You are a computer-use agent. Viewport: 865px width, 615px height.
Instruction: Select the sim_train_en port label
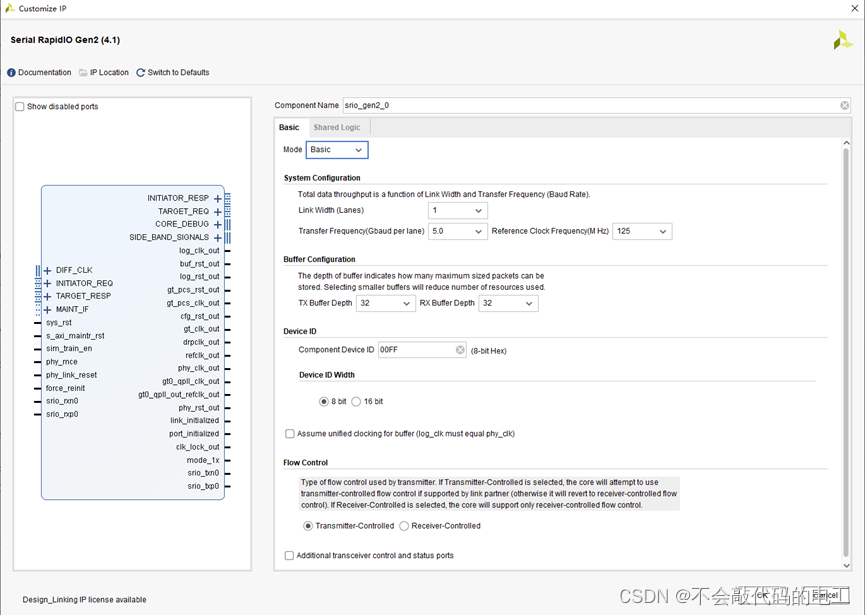[x=69, y=349]
